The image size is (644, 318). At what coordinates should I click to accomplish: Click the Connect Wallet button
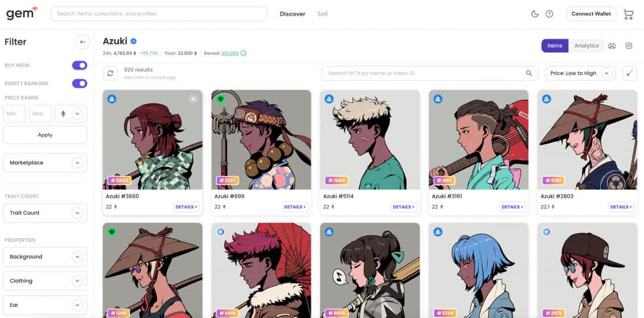tap(591, 14)
